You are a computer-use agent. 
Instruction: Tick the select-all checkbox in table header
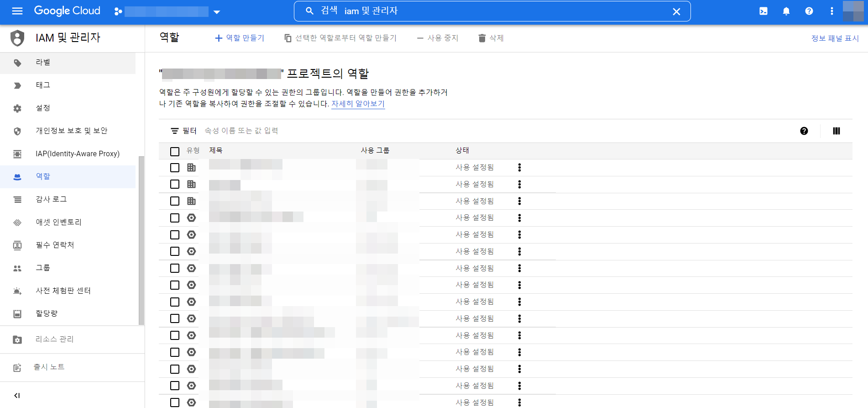175,151
